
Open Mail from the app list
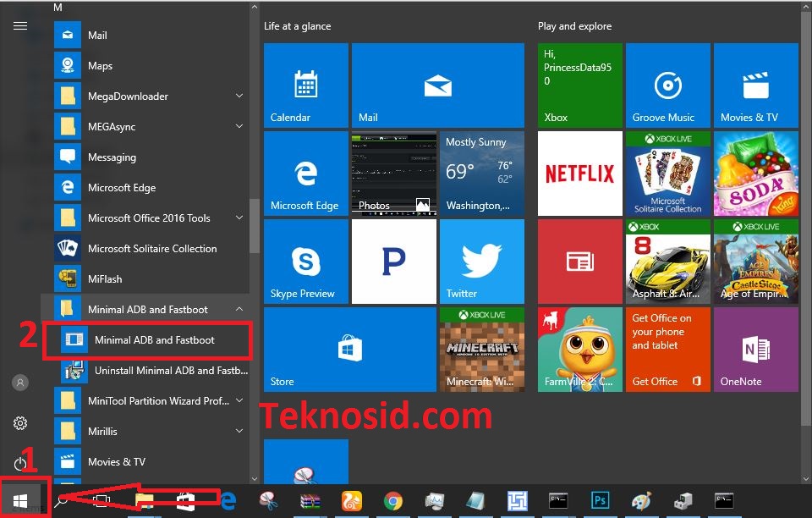(x=151, y=36)
